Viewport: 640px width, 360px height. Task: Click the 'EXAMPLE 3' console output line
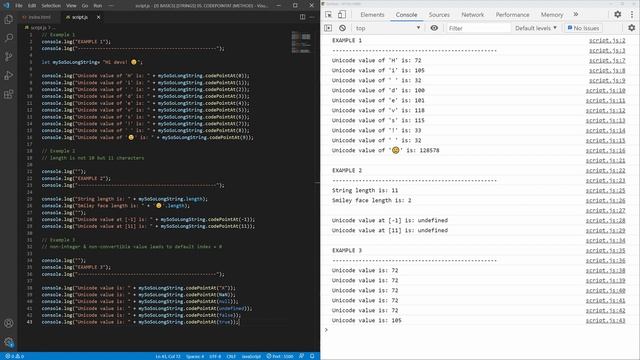[x=347, y=251]
